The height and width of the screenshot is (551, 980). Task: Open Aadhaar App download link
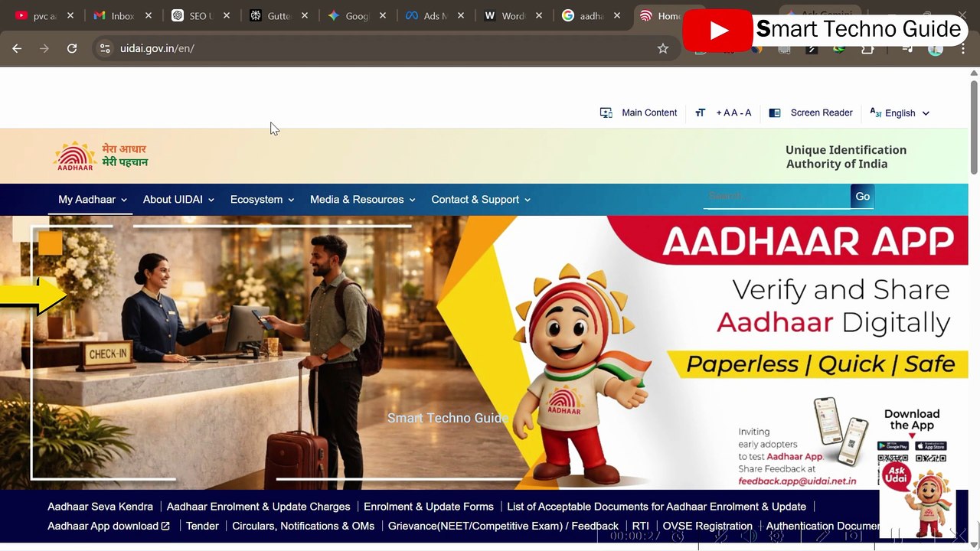[109, 526]
